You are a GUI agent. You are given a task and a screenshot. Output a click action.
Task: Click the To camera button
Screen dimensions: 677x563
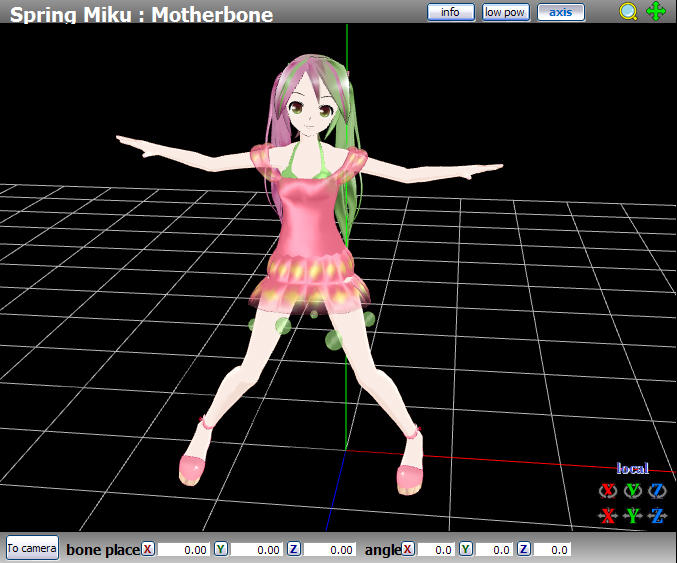pyautogui.click(x=32, y=548)
